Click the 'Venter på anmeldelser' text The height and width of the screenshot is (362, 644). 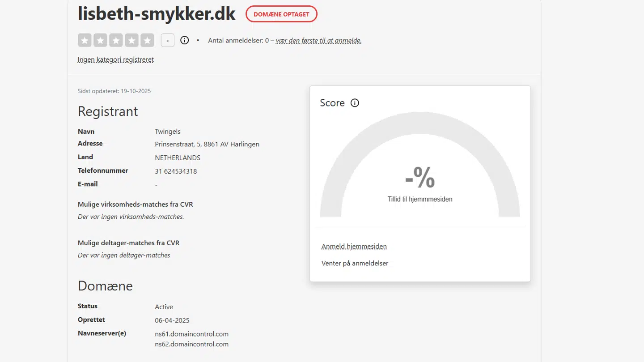pyautogui.click(x=355, y=263)
